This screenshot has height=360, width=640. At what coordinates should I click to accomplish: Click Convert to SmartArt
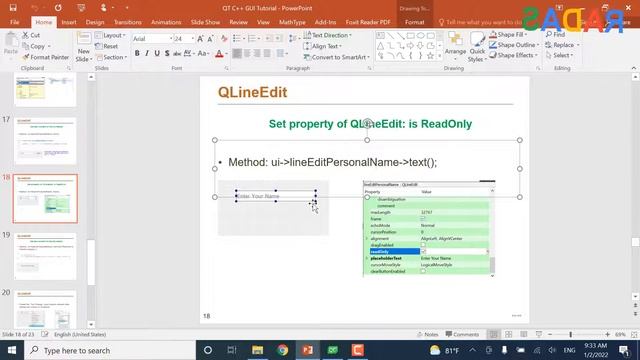(x=337, y=57)
